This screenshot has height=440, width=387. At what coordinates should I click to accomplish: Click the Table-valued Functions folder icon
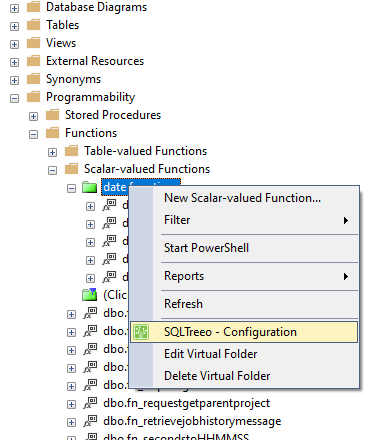point(71,150)
